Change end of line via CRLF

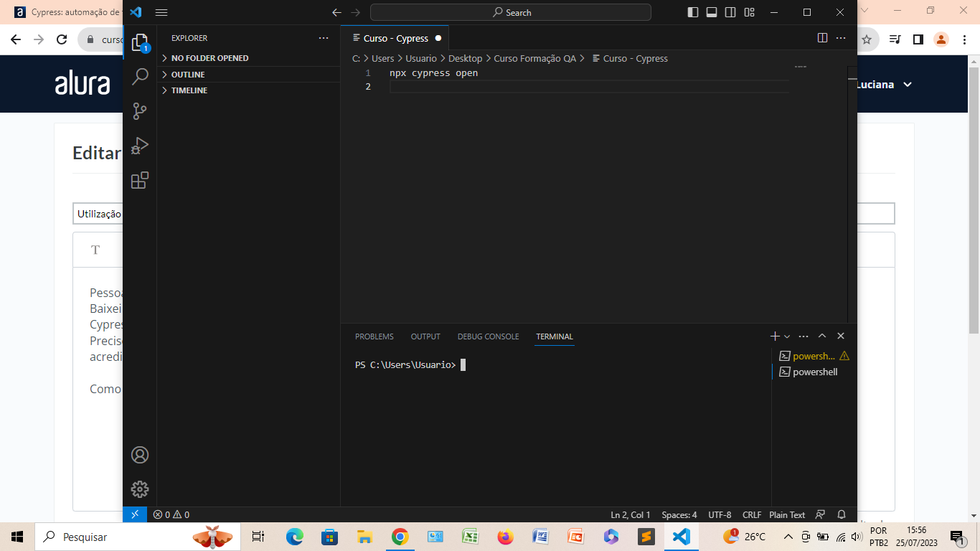(x=752, y=514)
